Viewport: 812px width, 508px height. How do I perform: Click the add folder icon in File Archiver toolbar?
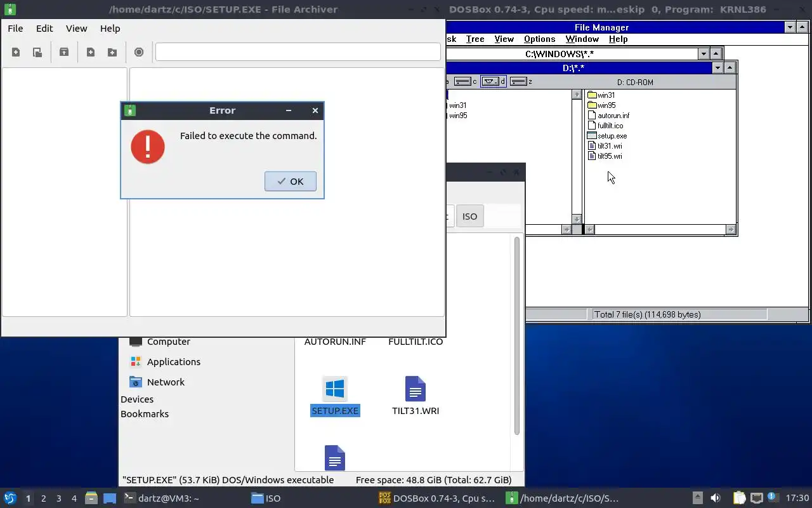tap(112, 52)
